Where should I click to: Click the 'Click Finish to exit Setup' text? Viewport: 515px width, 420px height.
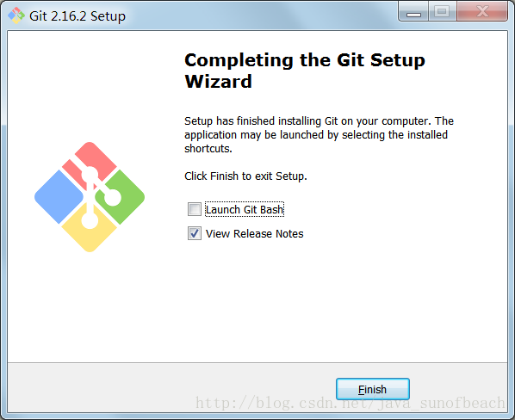tap(245, 176)
